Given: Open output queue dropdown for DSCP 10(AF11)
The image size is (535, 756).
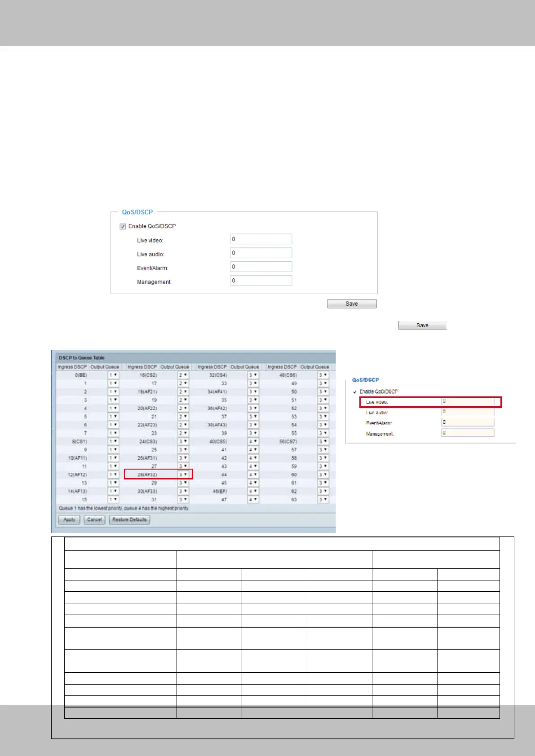Looking at the screenshot, I should pos(113,458).
